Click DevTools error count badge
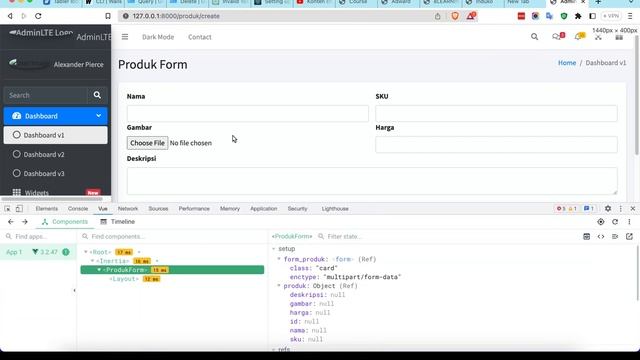The height and width of the screenshot is (360, 640). pyautogui.click(x=561, y=209)
